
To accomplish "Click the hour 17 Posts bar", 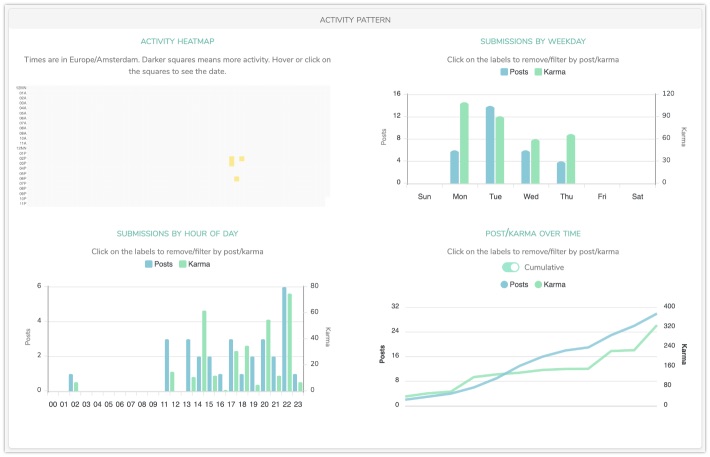I will coord(231,365).
